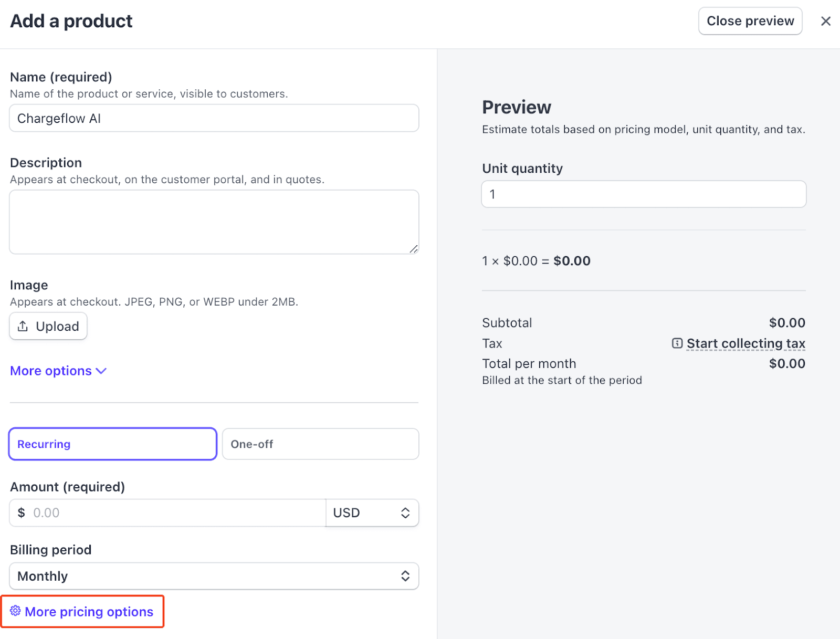Select the Recurring pricing option

[x=113, y=444]
